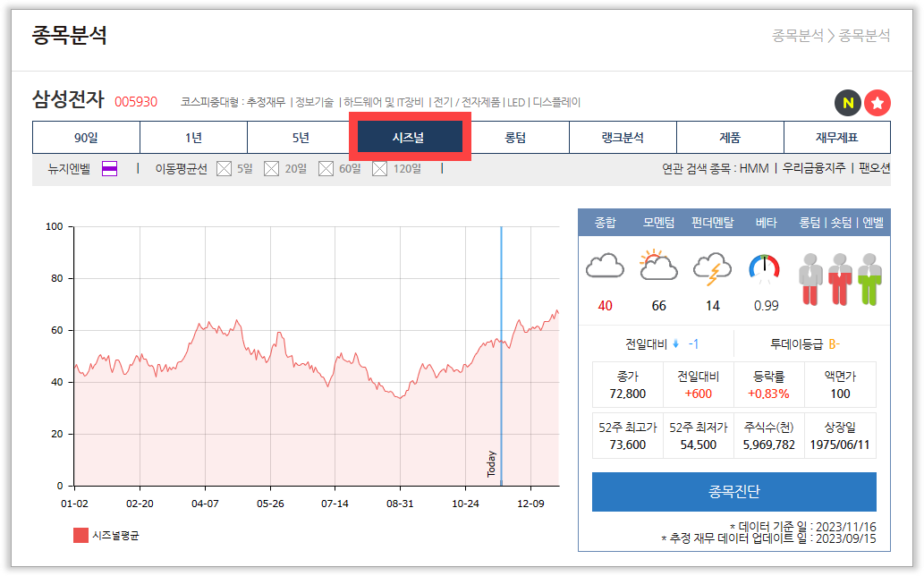Click the cloudy weather icon above 40
This screenshot has height=576, width=924.
(x=605, y=267)
